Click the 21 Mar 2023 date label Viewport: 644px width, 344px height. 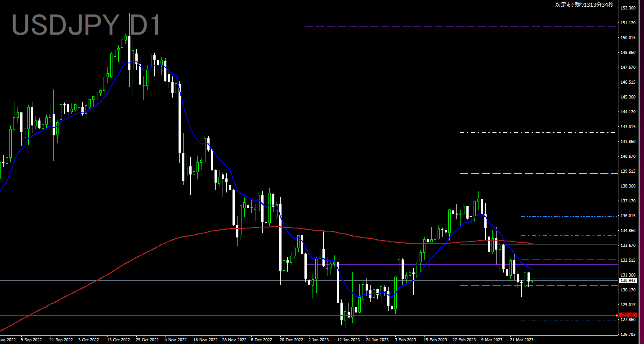pyautogui.click(x=521, y=340)
